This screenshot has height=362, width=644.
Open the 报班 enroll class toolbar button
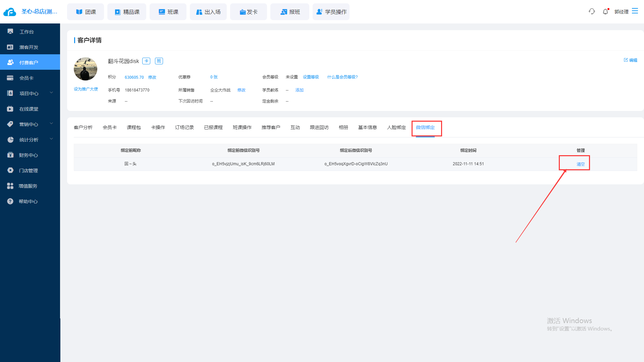290,12
